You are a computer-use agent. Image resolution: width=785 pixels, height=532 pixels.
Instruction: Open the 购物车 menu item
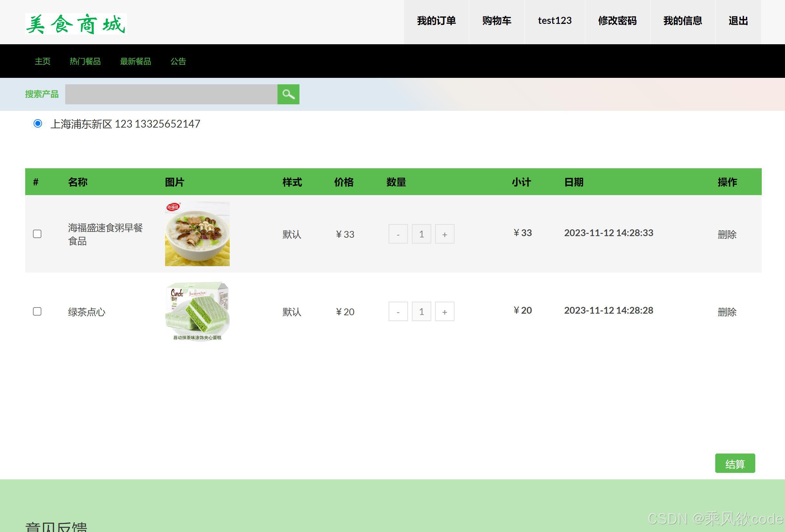click(497, 21)
